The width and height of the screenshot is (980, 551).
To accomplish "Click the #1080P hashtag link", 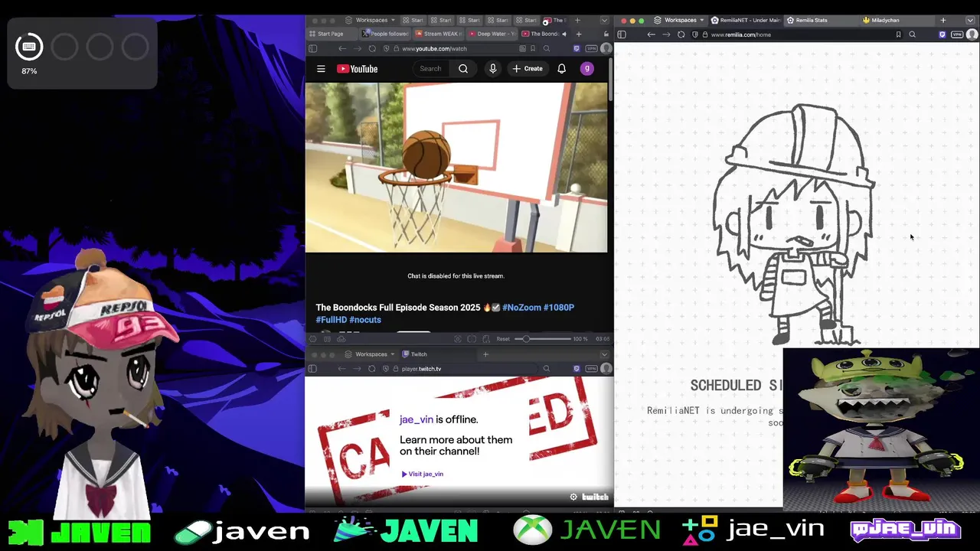I will (559, 308).
